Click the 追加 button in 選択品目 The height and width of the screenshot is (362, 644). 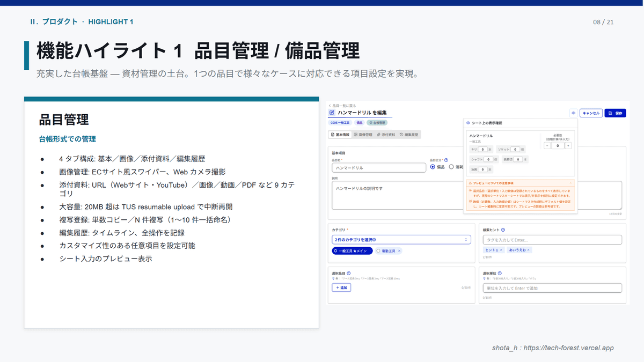341,287
